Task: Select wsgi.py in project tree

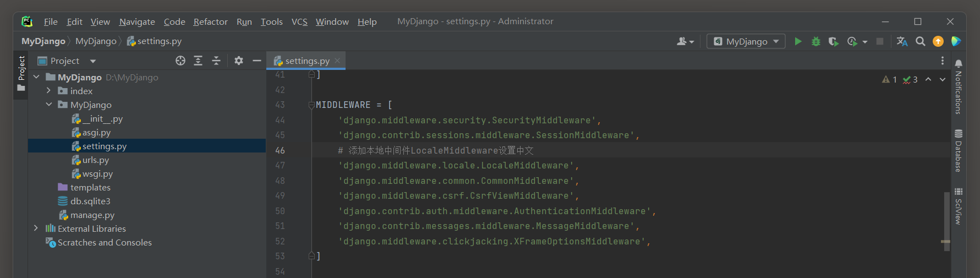Action: tap(92, 174)
